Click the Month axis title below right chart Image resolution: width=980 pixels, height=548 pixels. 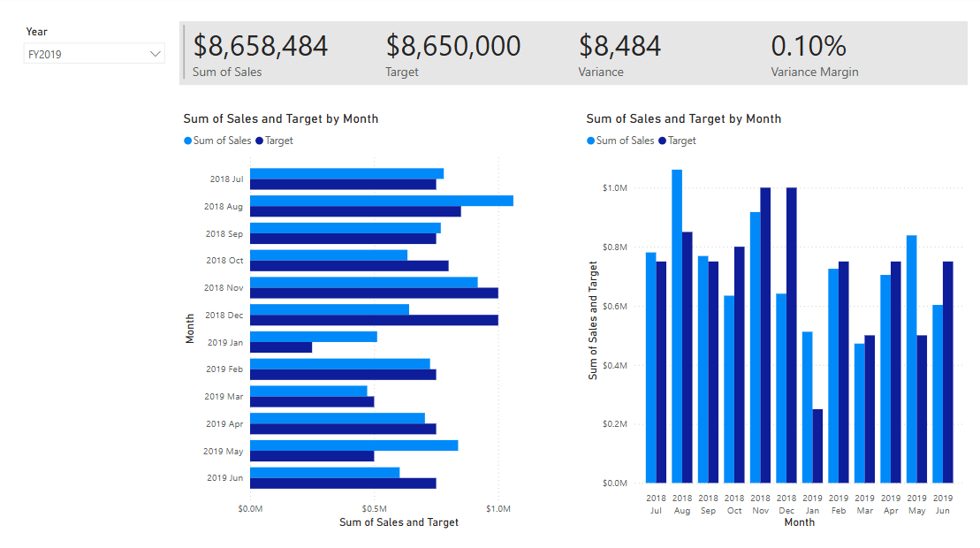pos(800,522)
